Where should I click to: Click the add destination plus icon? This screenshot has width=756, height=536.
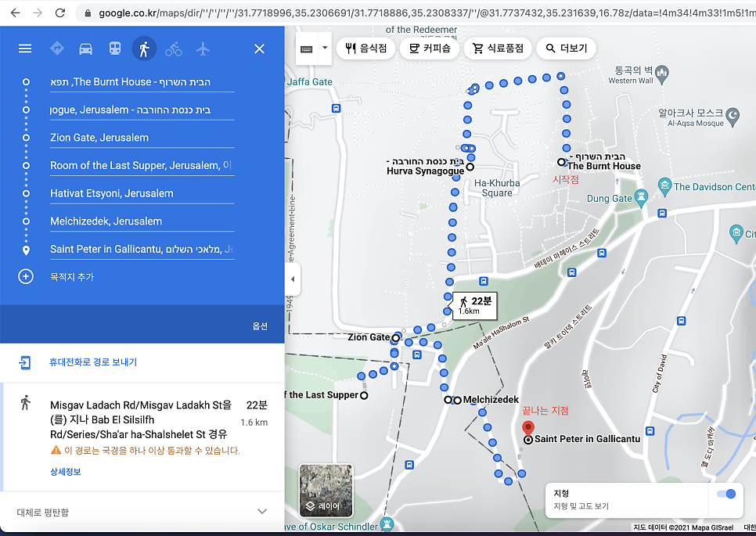point(26,277)
